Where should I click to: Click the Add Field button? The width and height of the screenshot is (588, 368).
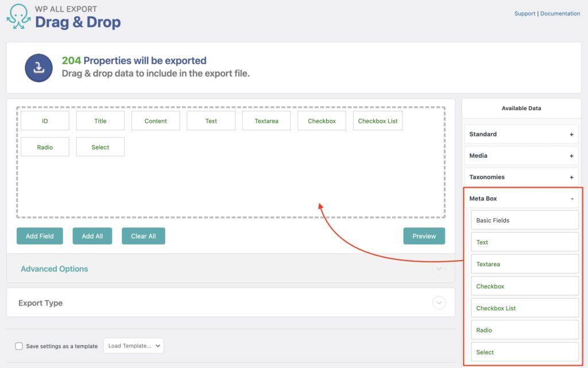pos(39,235)
